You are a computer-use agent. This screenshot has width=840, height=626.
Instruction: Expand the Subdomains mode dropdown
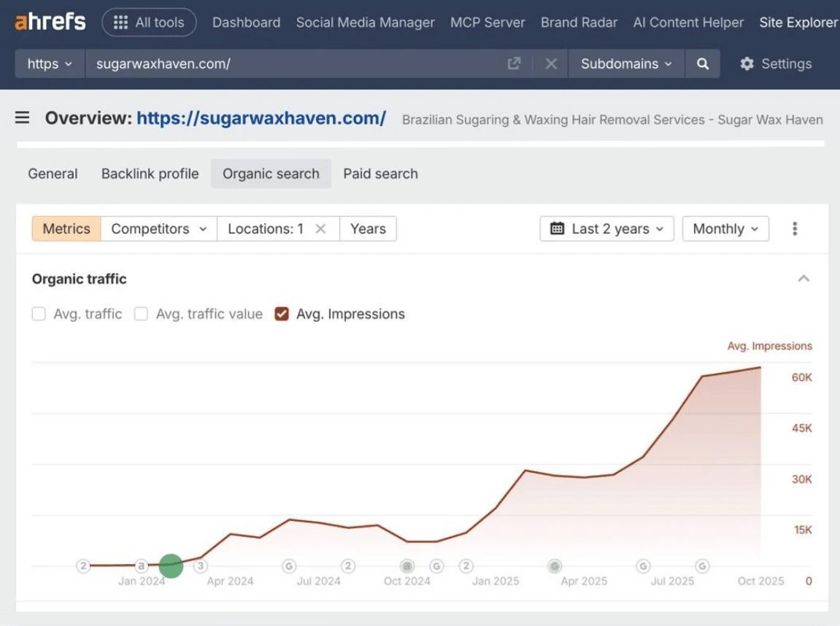pos(626,63)
